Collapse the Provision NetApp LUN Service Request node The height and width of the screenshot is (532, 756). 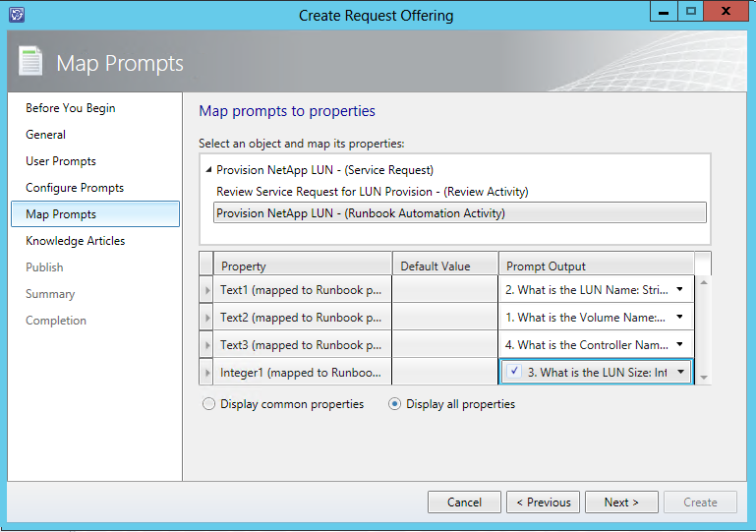[208, 170]
